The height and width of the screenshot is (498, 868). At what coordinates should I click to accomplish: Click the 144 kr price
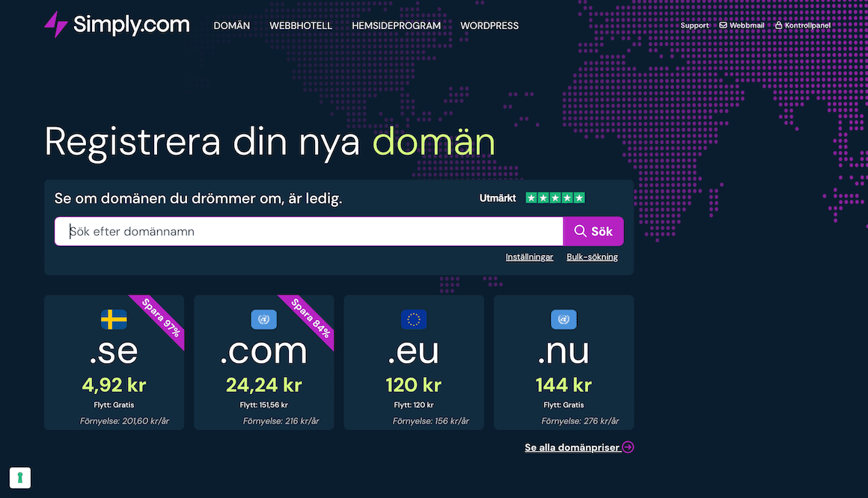[x=563, y=384]
